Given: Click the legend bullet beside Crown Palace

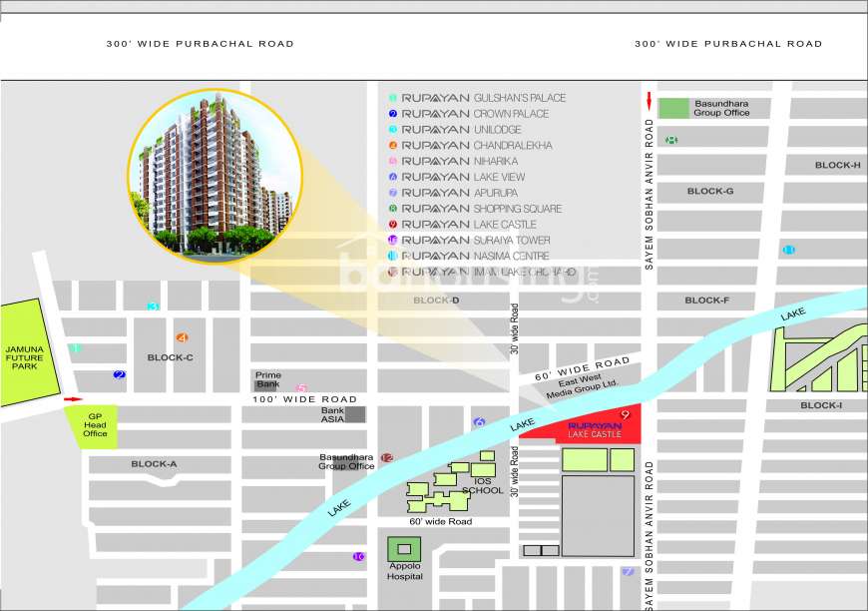Looking at the screenshot, I should pyautogui.click(x=392, y=114).
